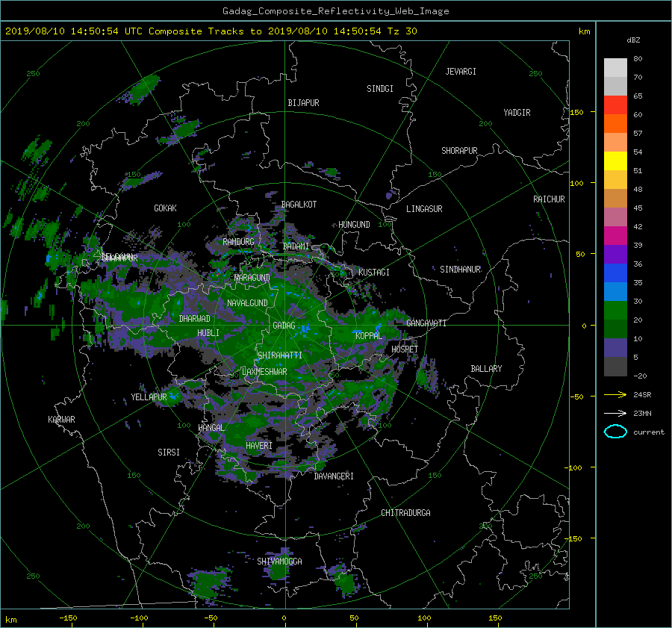Image resolution: width=672 pixels, height=628 pixels.
Task: Click the DHARWAD city label
Action: click(x=195, y=319)
